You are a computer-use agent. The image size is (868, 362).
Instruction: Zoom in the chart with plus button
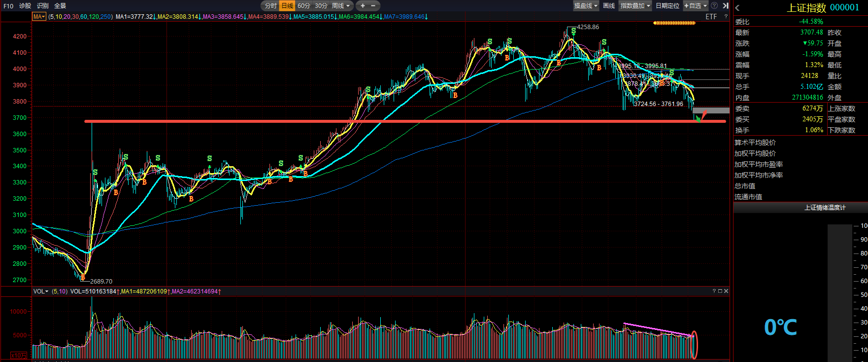[x=363, y=6]
